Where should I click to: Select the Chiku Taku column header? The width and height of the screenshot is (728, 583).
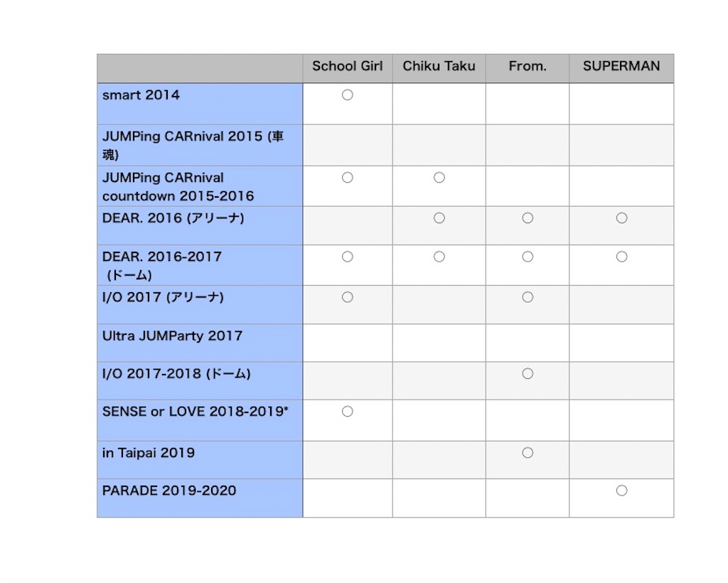tap(439, 66)
